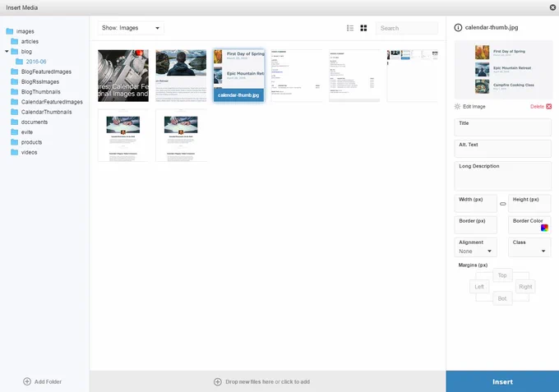The height and width of the screenshot is (392, 559).
Task: Click the red Delete X icon
Action: point(549,106)
